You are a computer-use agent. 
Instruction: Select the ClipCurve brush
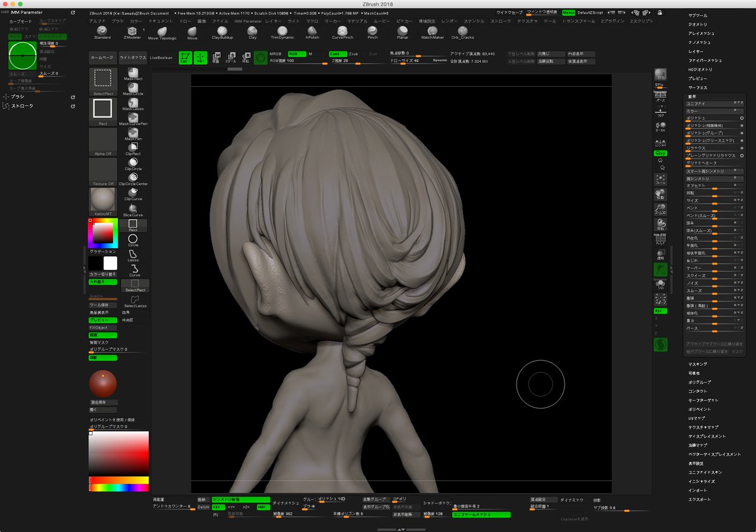pyautogui.click(x=133, y=195)
